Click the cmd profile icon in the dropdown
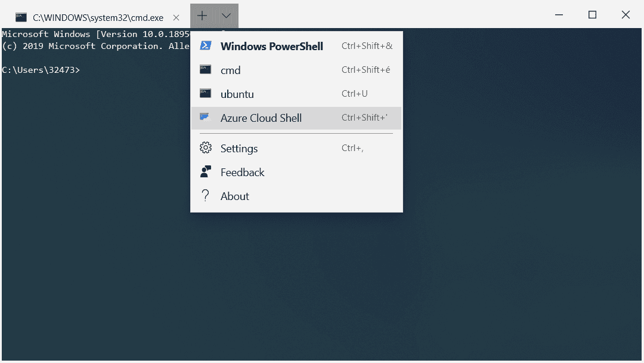The image size is (644, 363). 205,69
